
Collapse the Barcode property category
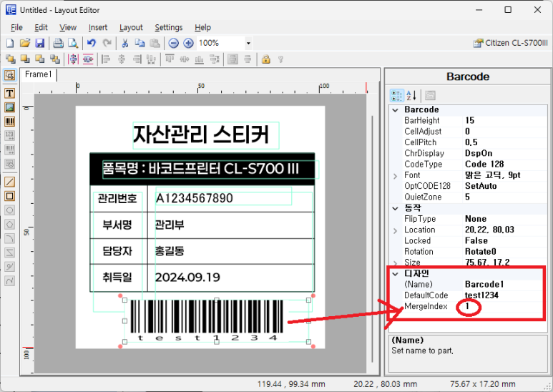click(396, 110)
